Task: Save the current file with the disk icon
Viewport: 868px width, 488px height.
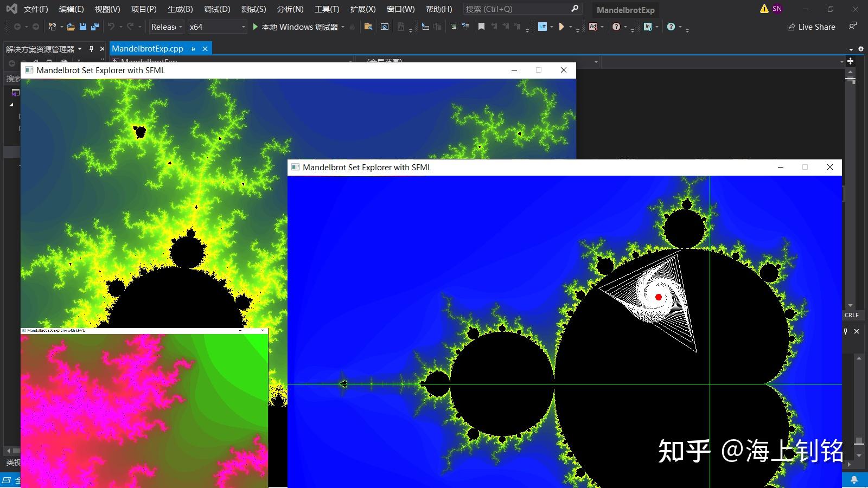Action: click(83, 27)
